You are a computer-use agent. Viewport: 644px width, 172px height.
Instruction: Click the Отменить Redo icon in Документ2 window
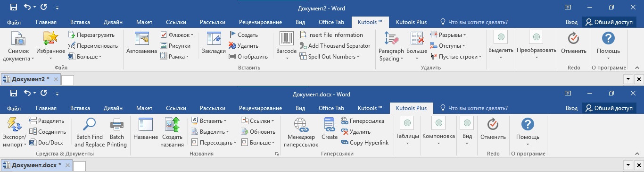(x=573, y=38)
